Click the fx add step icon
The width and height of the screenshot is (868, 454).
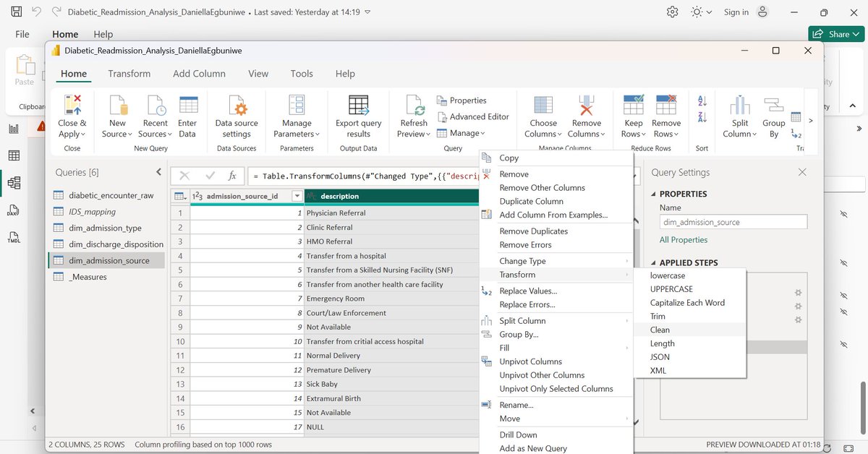coord(232,176)
